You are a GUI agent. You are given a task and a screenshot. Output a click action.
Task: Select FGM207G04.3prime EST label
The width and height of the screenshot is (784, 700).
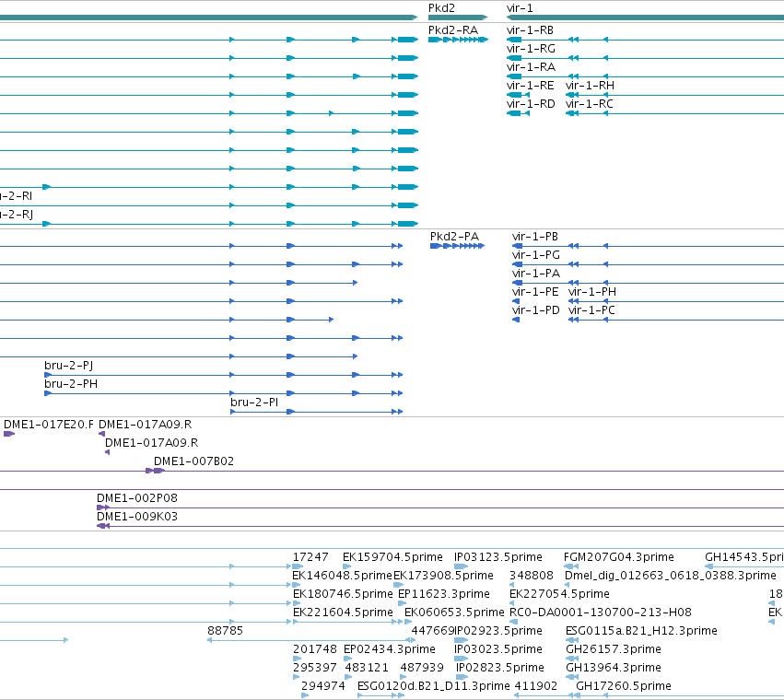pos(619,557)
